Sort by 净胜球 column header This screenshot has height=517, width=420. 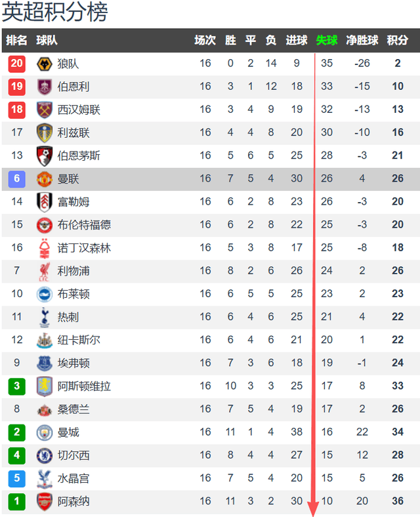pyautogui.click(x=362, y=40)
